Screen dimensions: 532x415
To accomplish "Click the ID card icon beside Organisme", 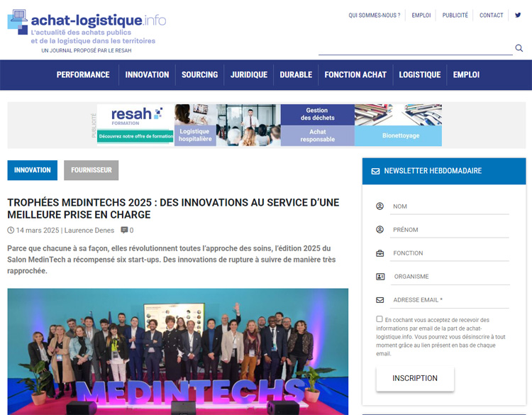I will pyautogui.click(x=380, y=277).
